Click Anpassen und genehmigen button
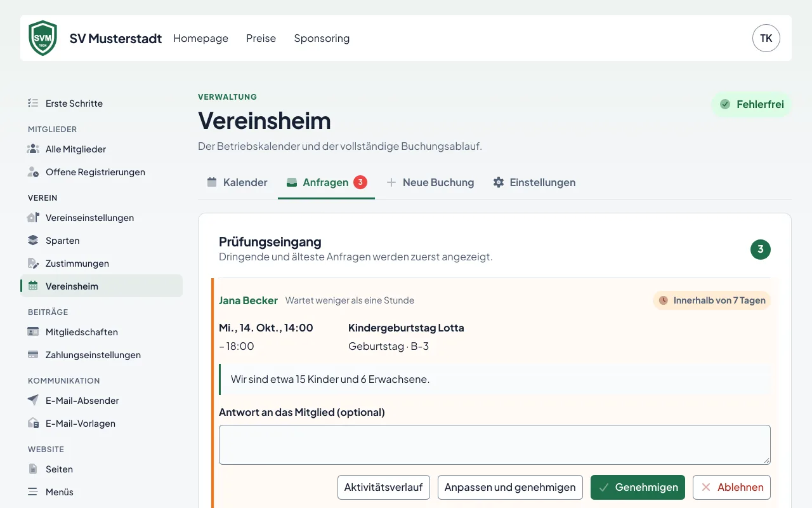The image size is (812, 508). tap(510, 487)
